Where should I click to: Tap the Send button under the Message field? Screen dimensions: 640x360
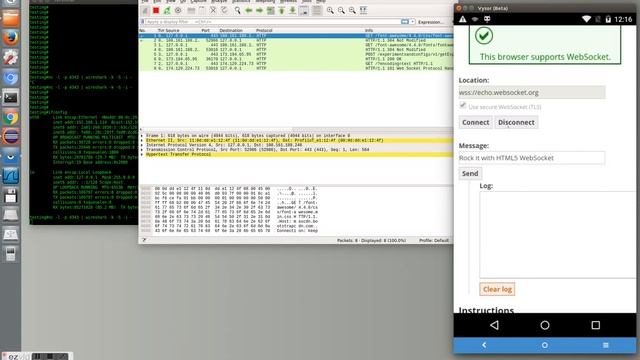coord(470,173)
